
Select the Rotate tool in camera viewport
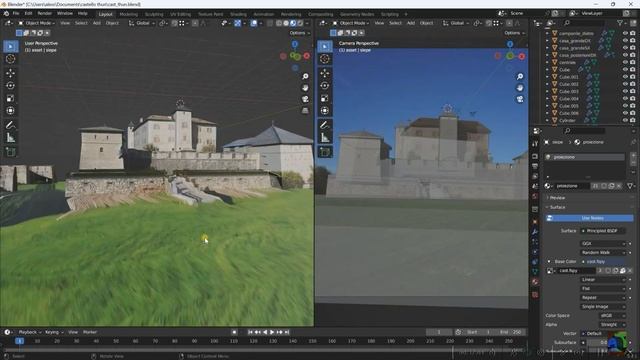[x=325, y=86]
